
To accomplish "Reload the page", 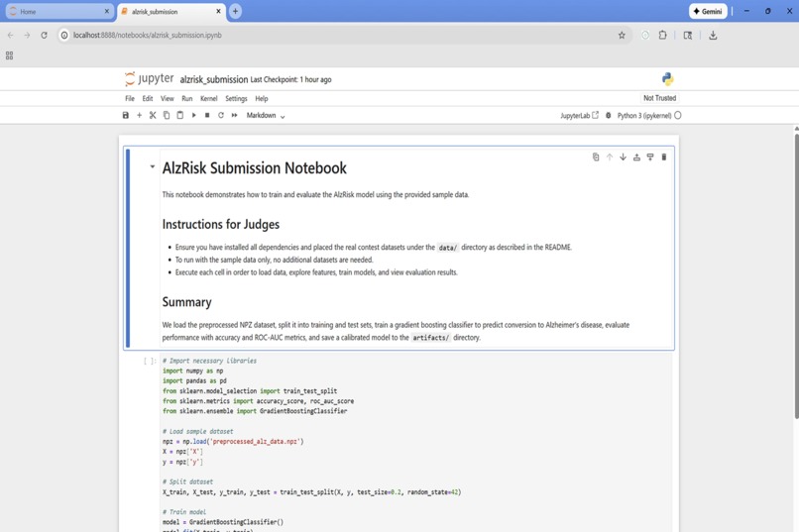I will tap(44, 35).
